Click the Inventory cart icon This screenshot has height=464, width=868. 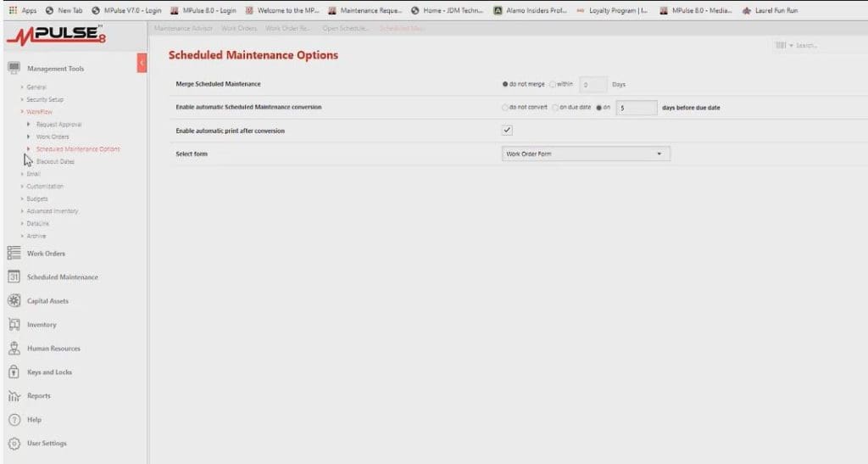tap(14, 325)
